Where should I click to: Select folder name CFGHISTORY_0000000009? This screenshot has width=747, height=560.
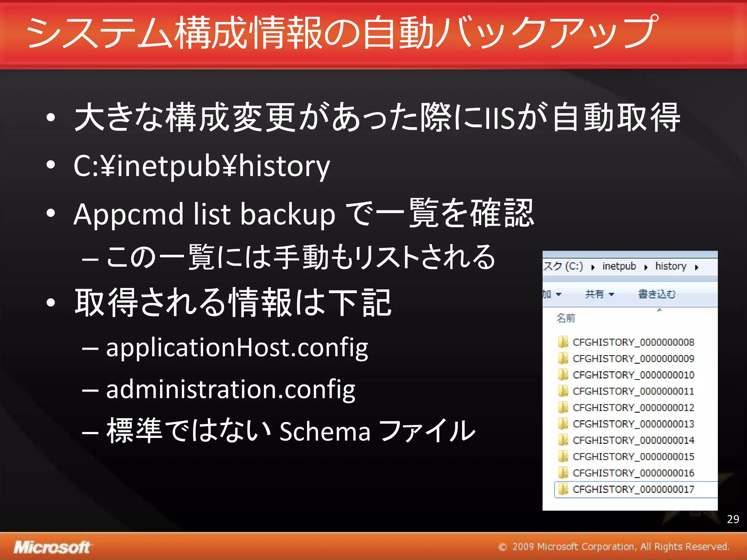click(x=633, y=358)
